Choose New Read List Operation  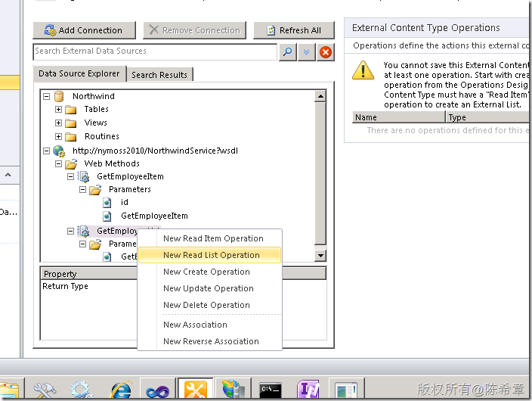click(209, 255)
